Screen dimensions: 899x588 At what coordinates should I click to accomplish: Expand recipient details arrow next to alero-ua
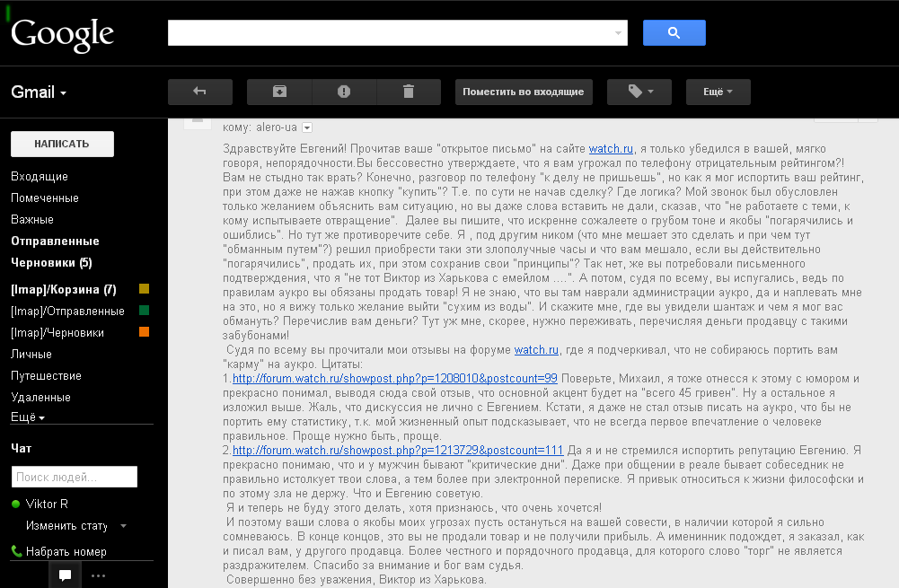click(x=307, y=127)
